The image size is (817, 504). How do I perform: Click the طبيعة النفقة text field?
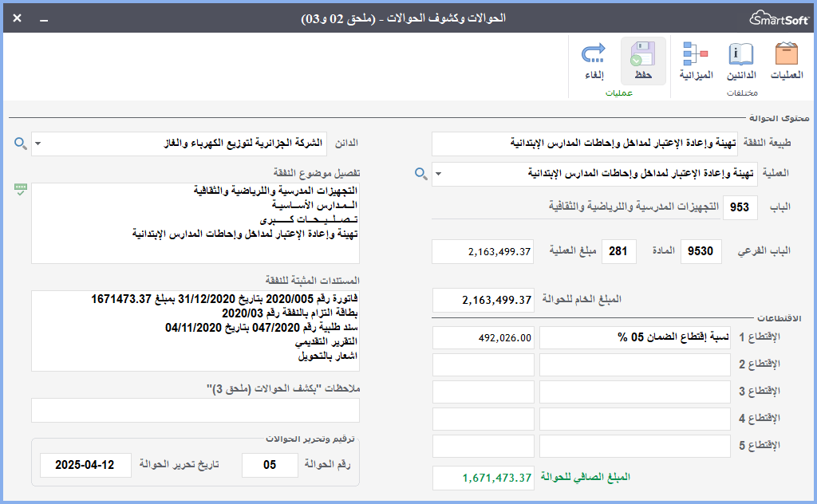click(584, 144)
